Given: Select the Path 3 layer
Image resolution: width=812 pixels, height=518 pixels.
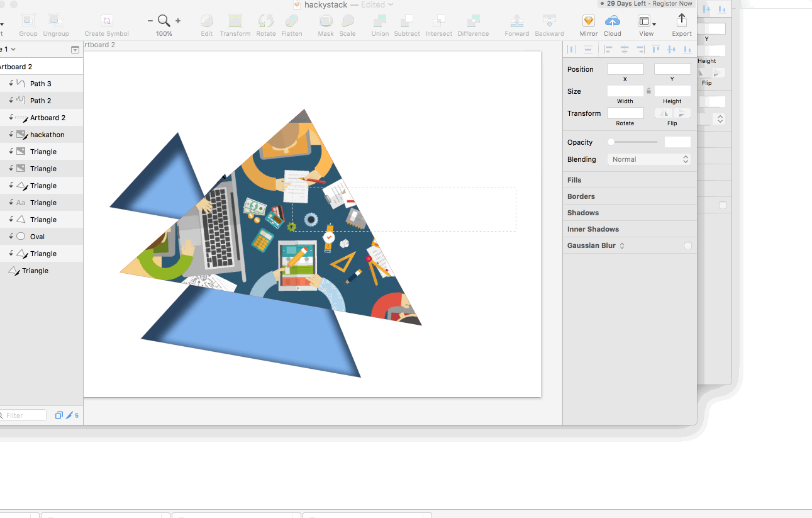Looking at the screenshot, I should (x=42, y=84).
